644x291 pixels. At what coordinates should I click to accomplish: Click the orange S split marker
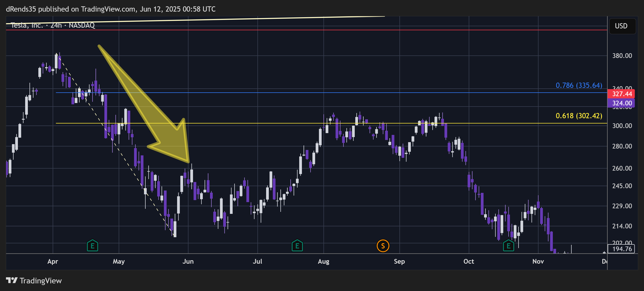[x=383, y=246]
